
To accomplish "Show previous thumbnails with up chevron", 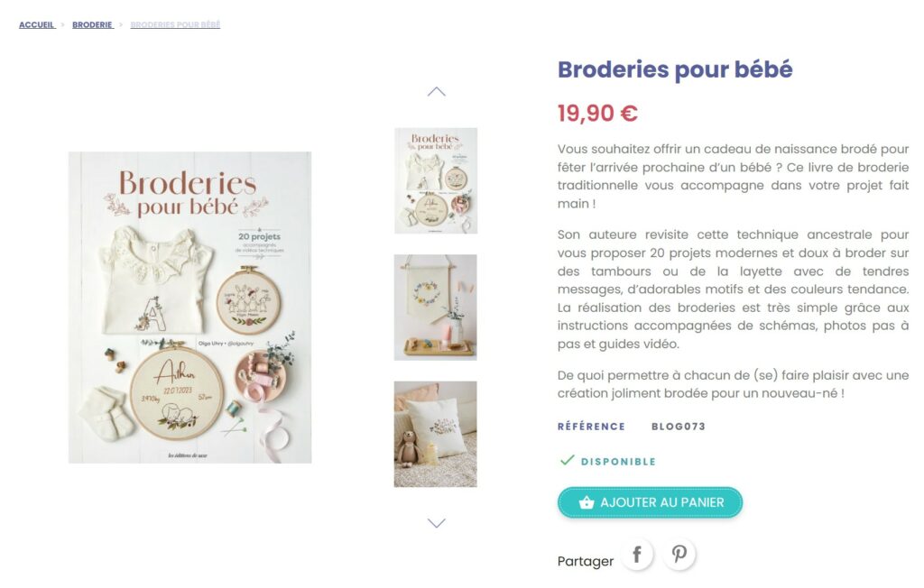I will 436,92.
